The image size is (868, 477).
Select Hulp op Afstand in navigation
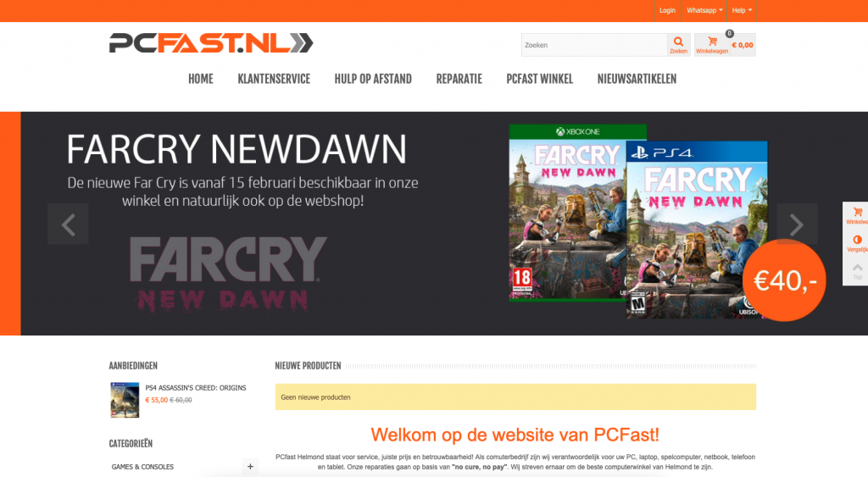point(373,79)
